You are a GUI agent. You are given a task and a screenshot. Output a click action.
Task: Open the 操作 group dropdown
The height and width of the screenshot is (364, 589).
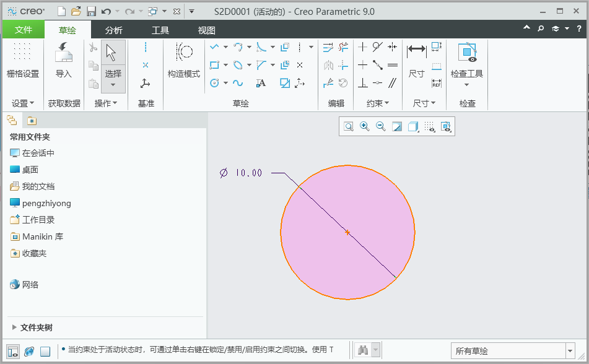point(106,103)
